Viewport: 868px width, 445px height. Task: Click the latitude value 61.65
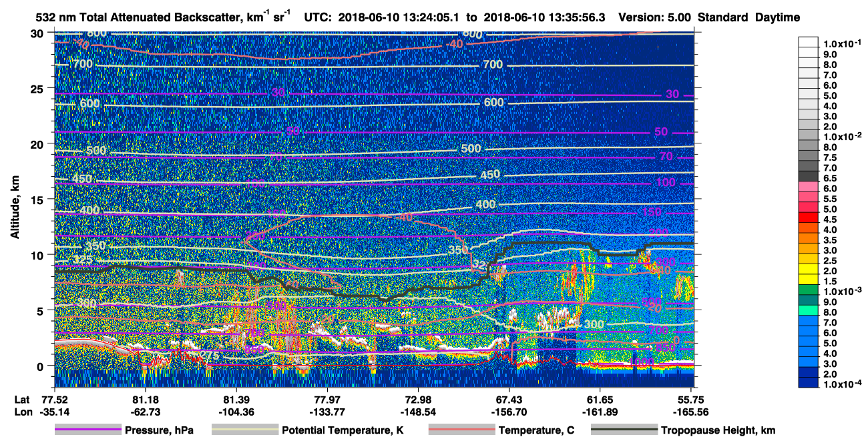[x=600, y=399]
